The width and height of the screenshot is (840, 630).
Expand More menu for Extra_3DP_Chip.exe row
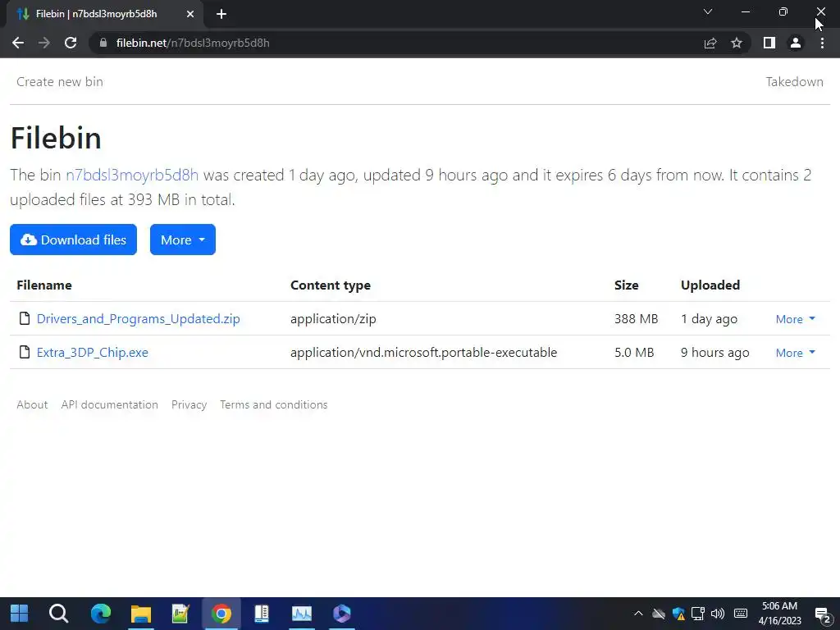pyautogui.click(x=796, y=353)
